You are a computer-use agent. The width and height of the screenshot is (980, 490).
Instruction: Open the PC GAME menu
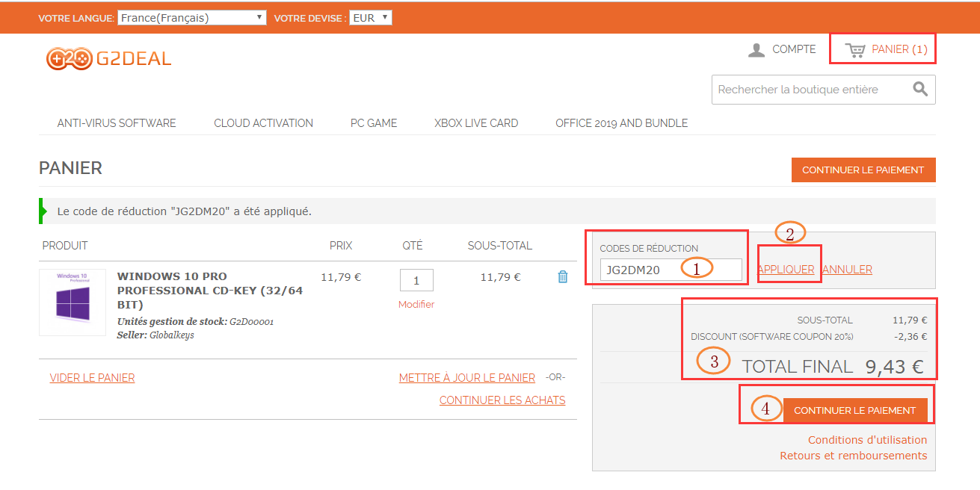tap(374, 123)
